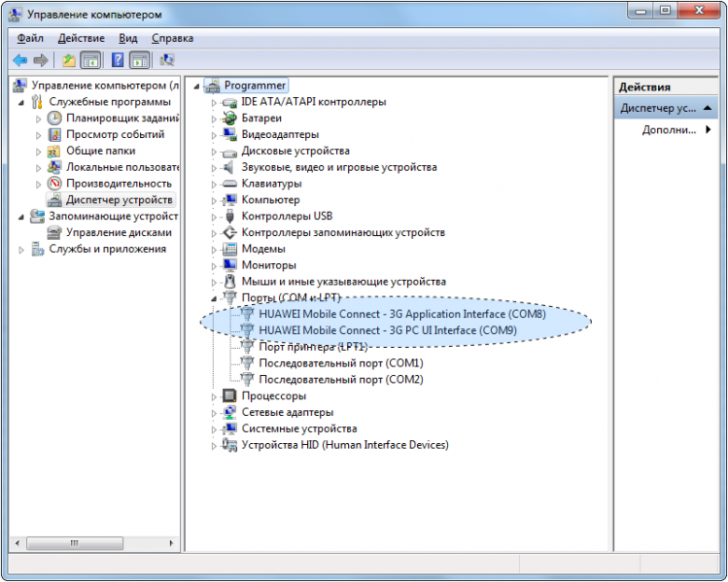728x582 pixels.
Task: Expand the Устройства HID node
Action: 214,446
